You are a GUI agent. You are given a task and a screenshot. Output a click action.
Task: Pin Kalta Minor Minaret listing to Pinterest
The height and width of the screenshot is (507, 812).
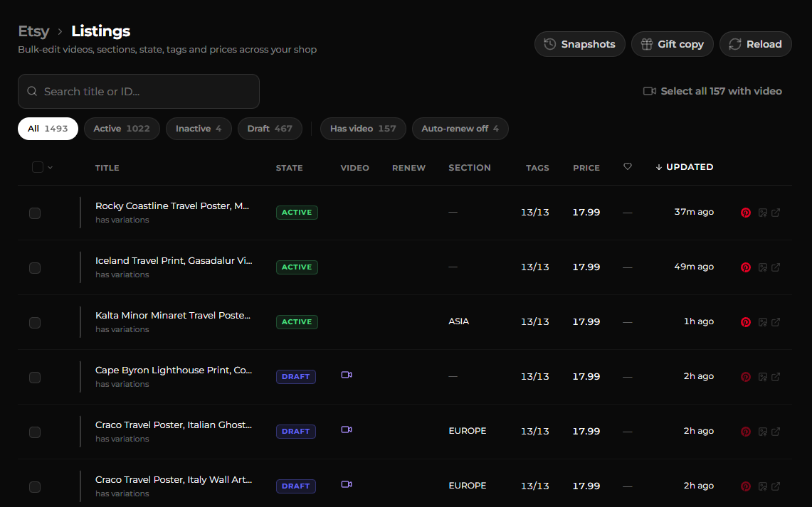[x=746, y=322]
